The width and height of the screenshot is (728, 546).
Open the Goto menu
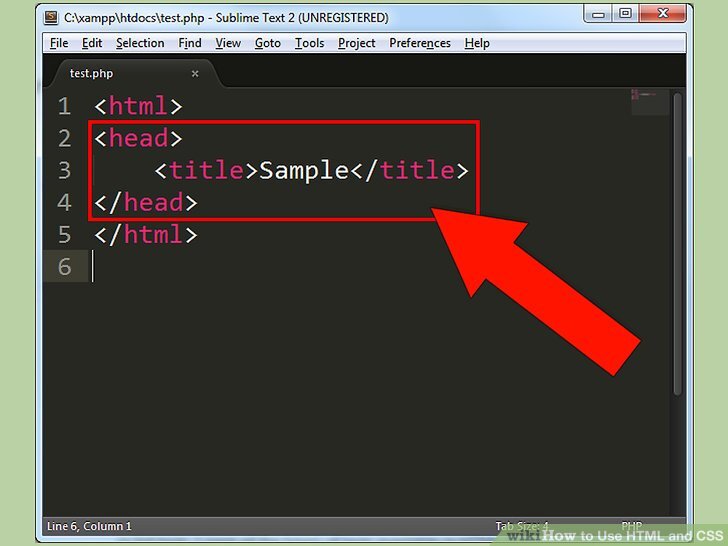[268, 43]
